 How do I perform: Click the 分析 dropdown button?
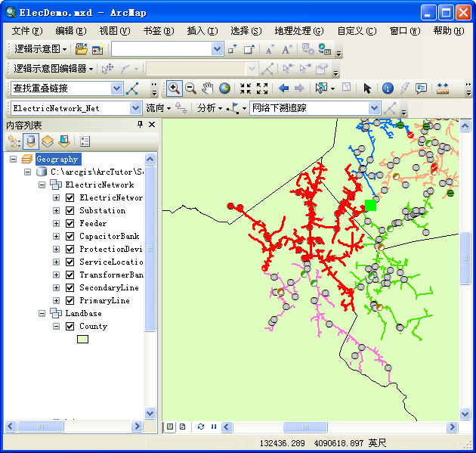(x=209, y=108)
